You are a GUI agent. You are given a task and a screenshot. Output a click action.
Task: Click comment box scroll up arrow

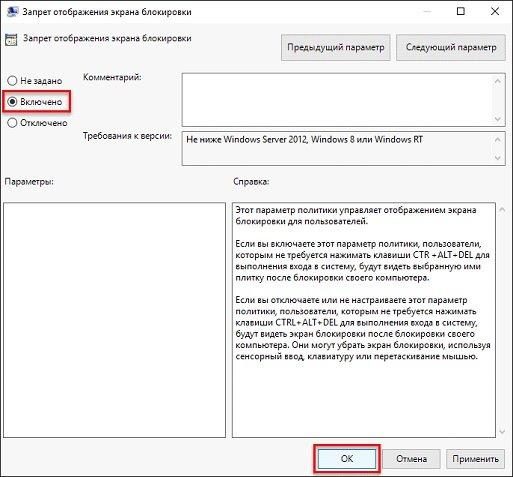point(498,81)
